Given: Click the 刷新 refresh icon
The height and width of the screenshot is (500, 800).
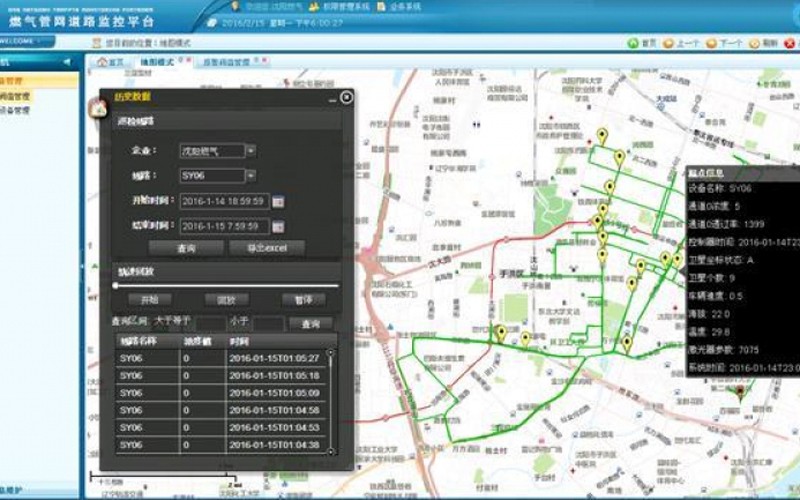Looking at the screenshot, I should 753,43.
